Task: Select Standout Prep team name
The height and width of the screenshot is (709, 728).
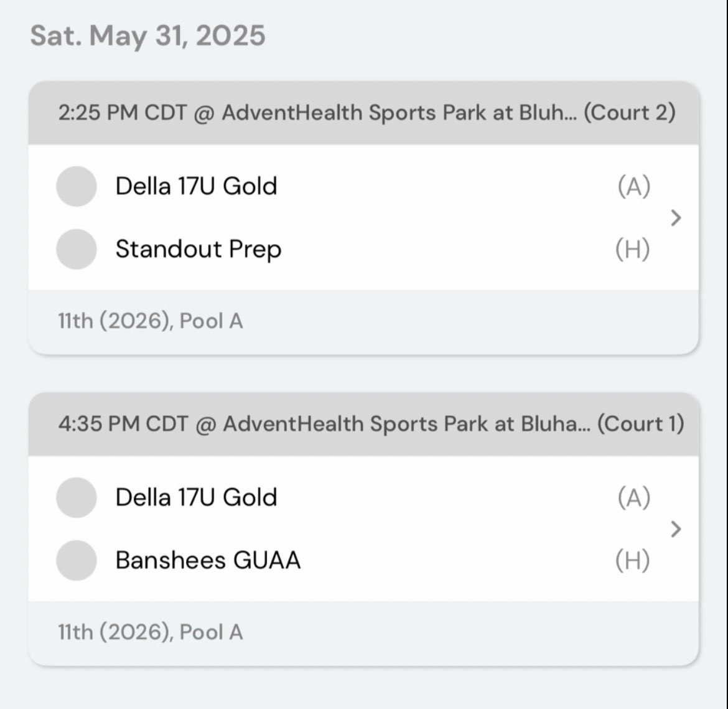Action: [x=198, y=250]
